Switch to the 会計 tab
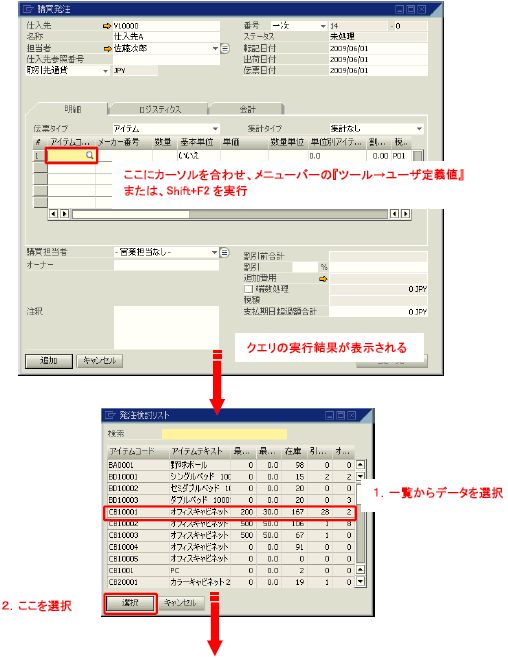The height and width of the screenshot is (659, 508). tap(247, 110)
